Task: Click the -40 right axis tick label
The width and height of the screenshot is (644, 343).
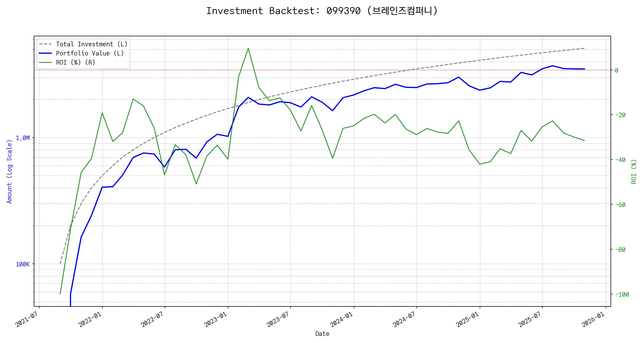Action: click(x=620, y=160)
